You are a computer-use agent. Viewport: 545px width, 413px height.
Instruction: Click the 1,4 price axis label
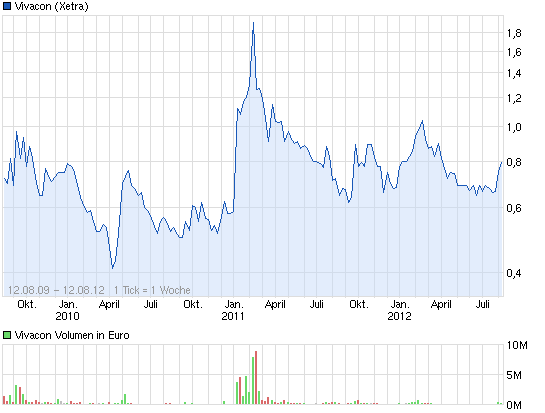(514, 73)
